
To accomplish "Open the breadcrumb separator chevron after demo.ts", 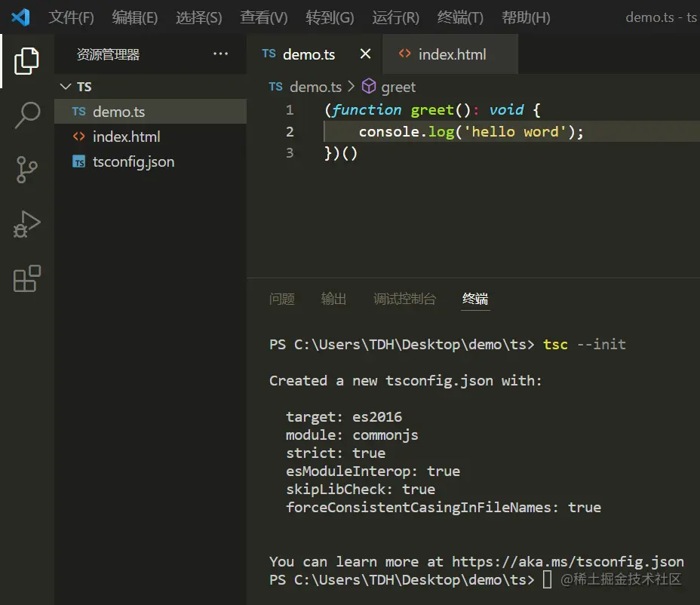I will (x=352, y=86).
